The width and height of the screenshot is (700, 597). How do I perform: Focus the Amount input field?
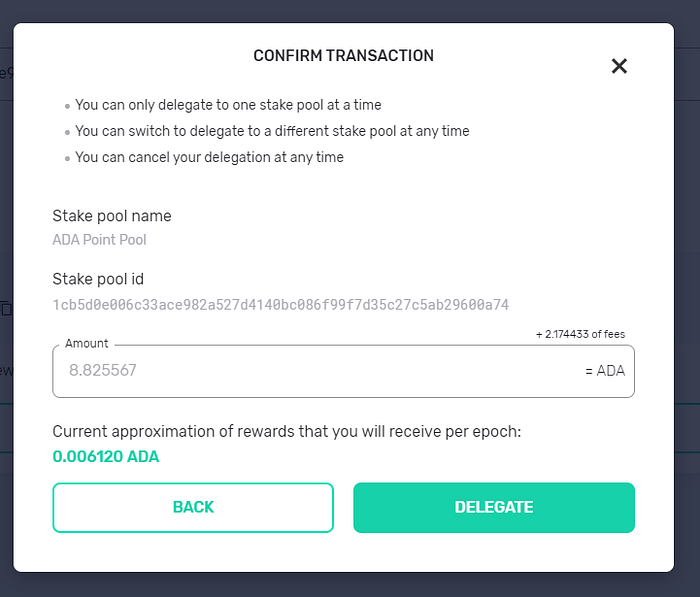pos(343,371)
